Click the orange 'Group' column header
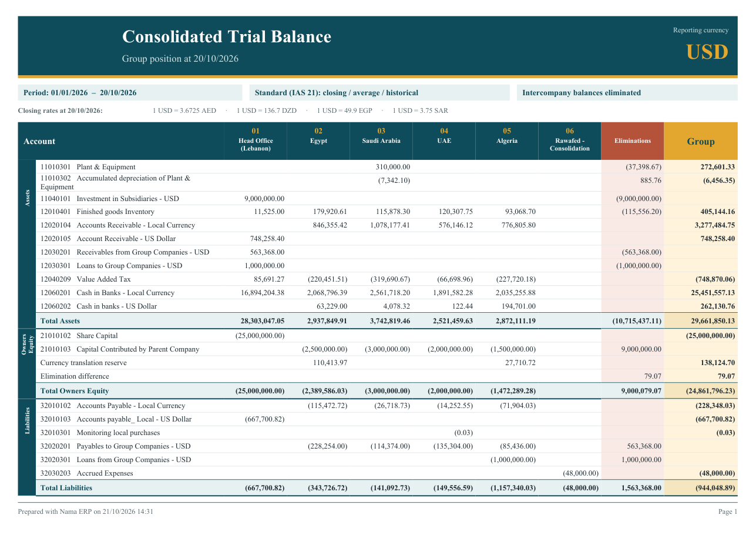756x535 pixels. tap(701, 141)
